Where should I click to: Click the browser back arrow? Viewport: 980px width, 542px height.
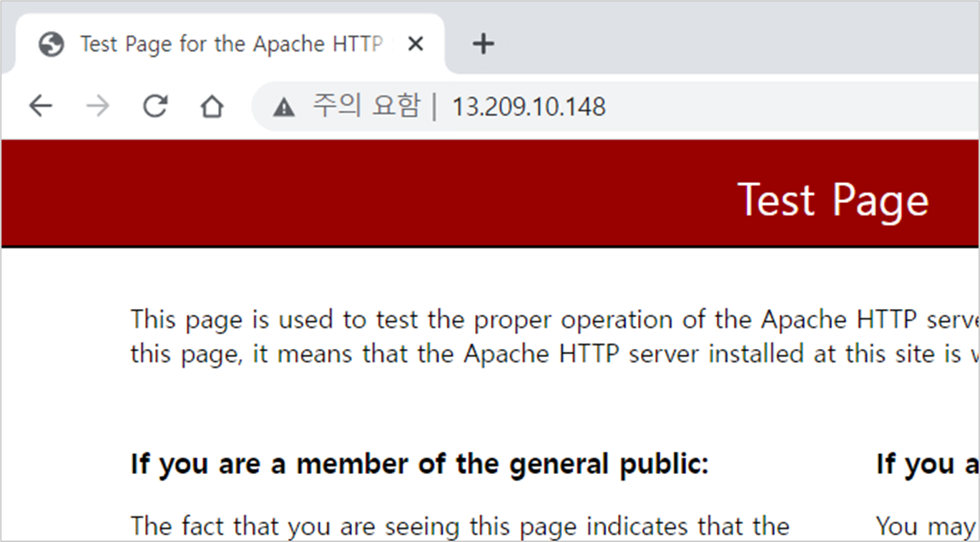(x=41, y=107)
